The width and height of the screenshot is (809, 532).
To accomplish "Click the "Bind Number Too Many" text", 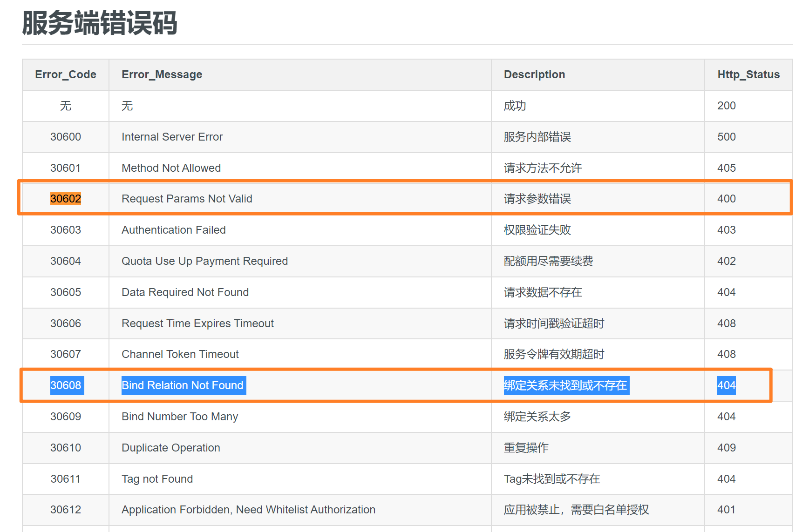I will pos(179,417).
